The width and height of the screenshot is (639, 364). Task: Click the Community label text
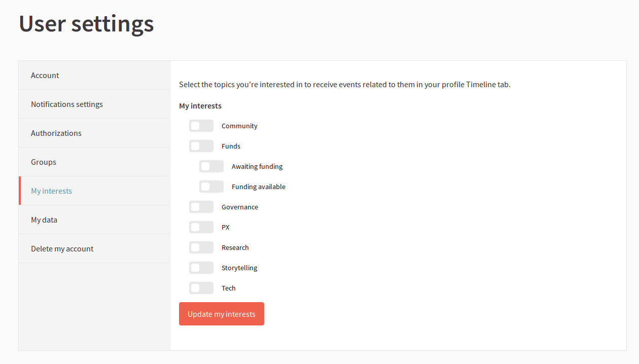click(x=239, y=126)
